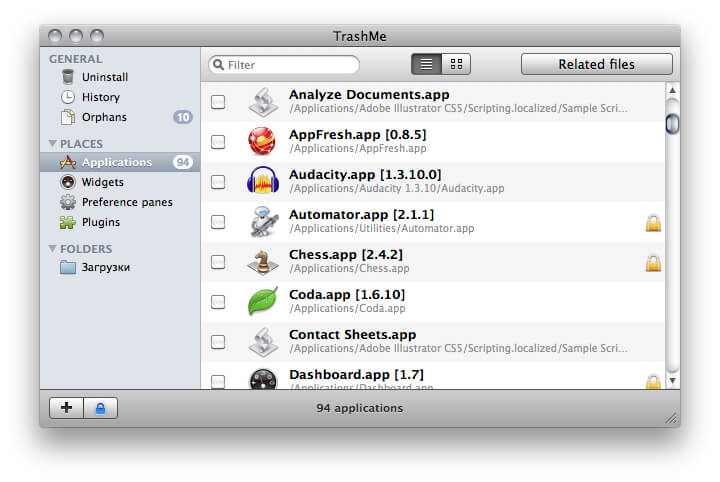This screenshot has width=720, height=482.
Task: Select the Audacity.app [1.3.10.0] name
Action: pos(365,174)
